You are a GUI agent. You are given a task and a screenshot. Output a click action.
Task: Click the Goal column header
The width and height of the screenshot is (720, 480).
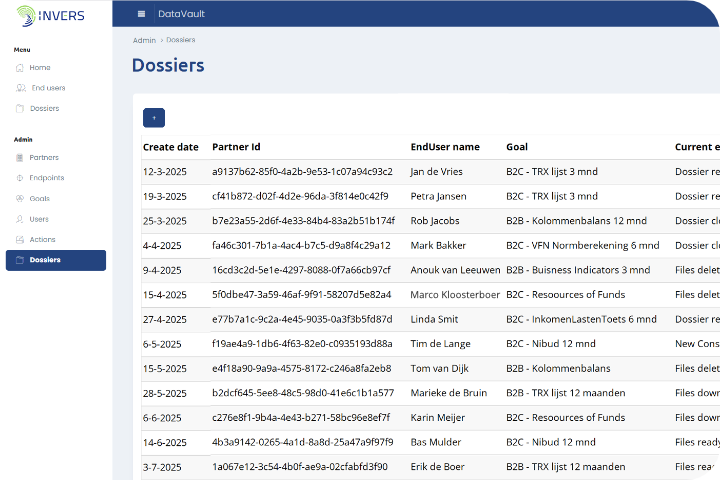tap(517, 147)
